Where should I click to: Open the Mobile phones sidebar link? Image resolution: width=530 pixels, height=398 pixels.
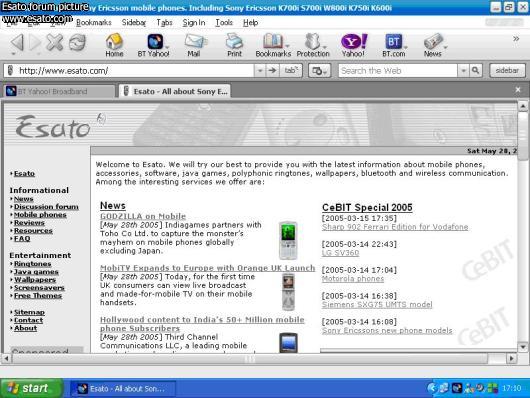pos(40,215)
